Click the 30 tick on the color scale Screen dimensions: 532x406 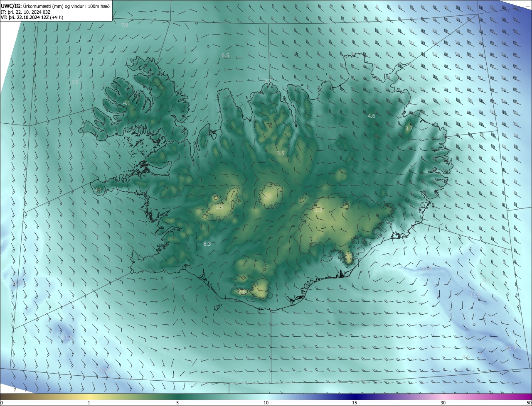tap(443, 403)
